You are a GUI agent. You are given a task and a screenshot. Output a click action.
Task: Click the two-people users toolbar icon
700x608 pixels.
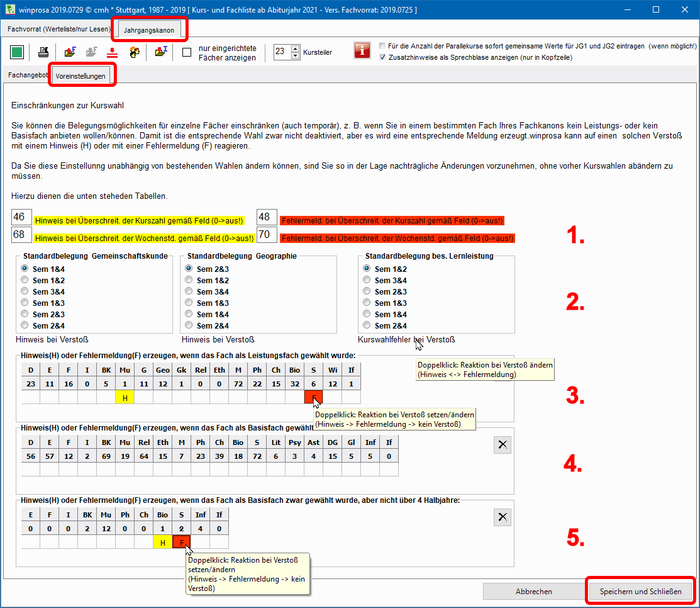pos(135,52)
